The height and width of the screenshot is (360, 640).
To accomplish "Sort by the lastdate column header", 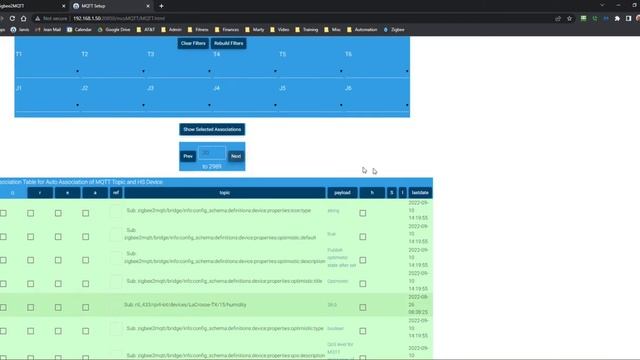I will 420,193.
